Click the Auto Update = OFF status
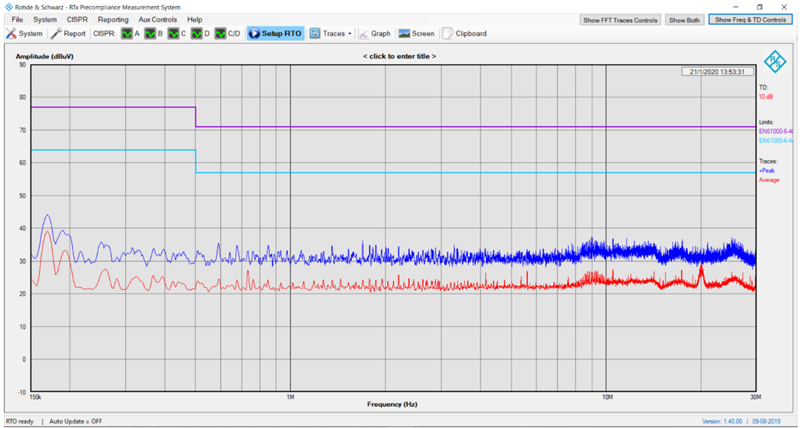The height and width of the screenshot is (428, 800). pos(76,421)
